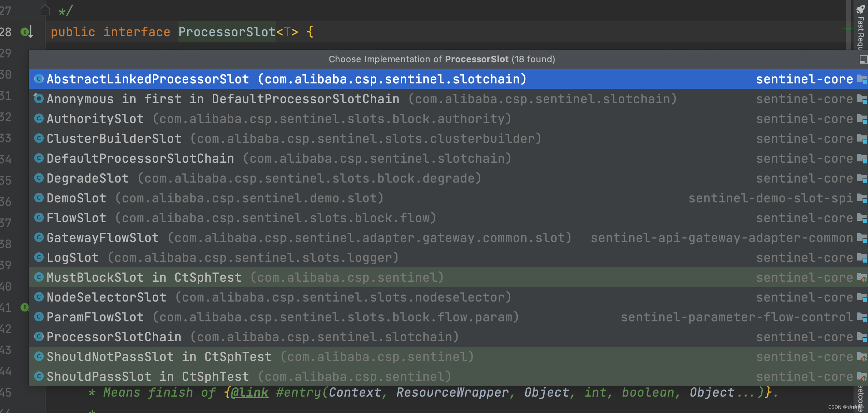Screen dimensions: 868x413
Task: Select ShouldPassSlot in CtSphTest
Action: click(x=448, y=376)
